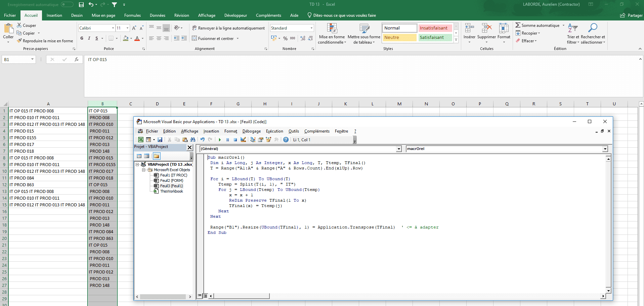Click the percent style icon
This screenshot has height=306, width=644.
(285, 39)
